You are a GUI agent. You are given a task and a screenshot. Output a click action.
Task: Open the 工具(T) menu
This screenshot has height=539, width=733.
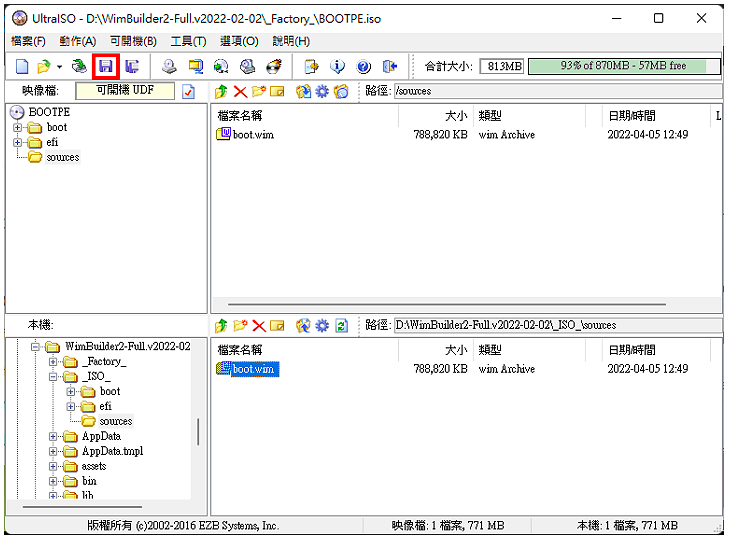pyautogui.click(x=188, y=41)
